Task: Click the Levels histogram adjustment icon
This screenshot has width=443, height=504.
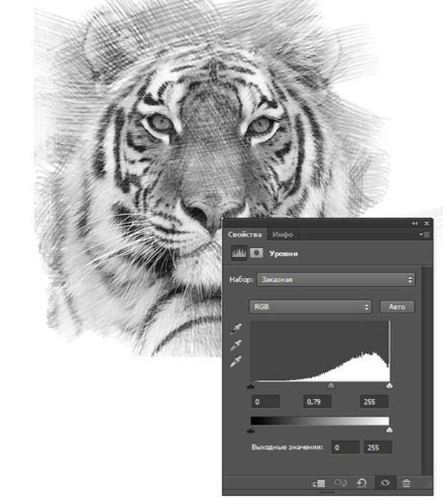Action: (238, 253)
